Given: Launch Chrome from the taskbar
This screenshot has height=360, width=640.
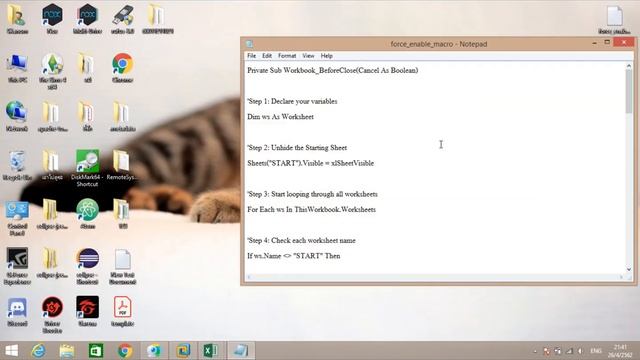Looking at the screenshot, I should coord(125,351).
